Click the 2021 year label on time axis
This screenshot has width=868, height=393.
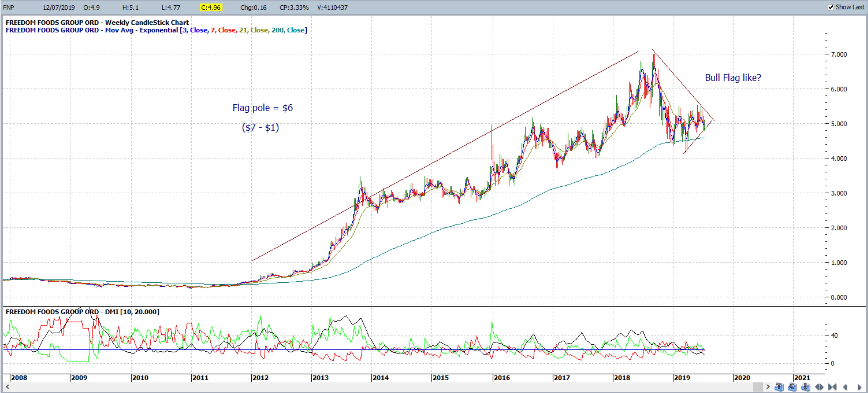(x=802, y=378)
